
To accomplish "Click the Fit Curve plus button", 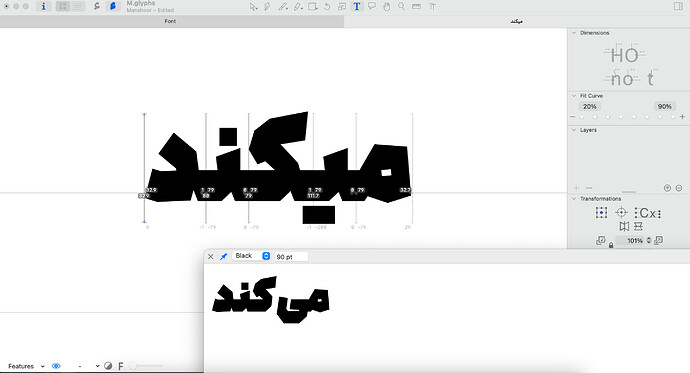I will click(x=683, y=117).
